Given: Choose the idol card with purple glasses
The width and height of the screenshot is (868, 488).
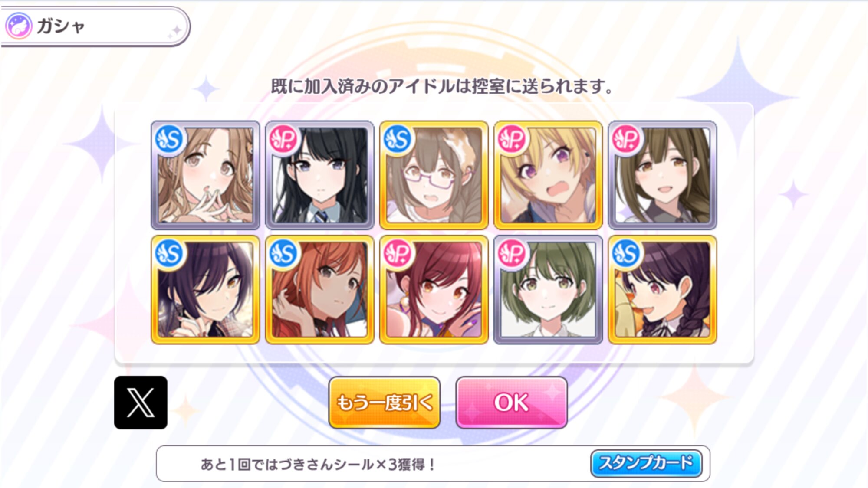Looking at the screenshot, I should click(x=434, y=175).
